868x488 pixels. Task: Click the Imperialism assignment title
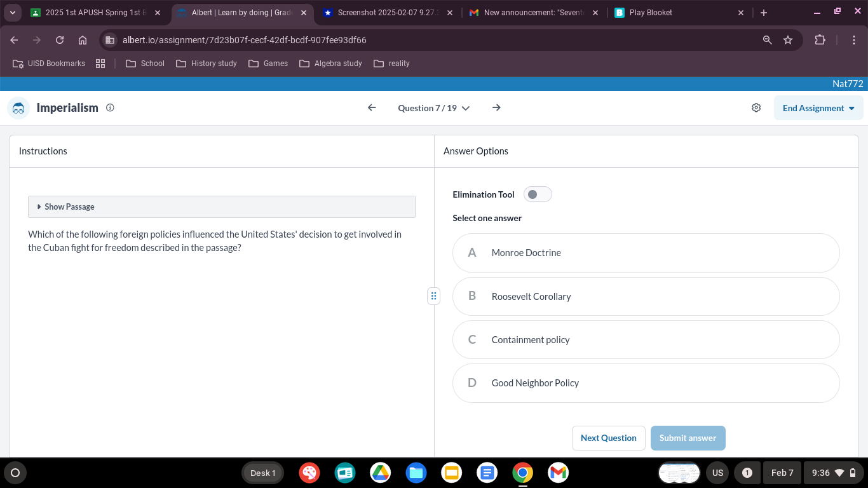[x=67, y=107]
